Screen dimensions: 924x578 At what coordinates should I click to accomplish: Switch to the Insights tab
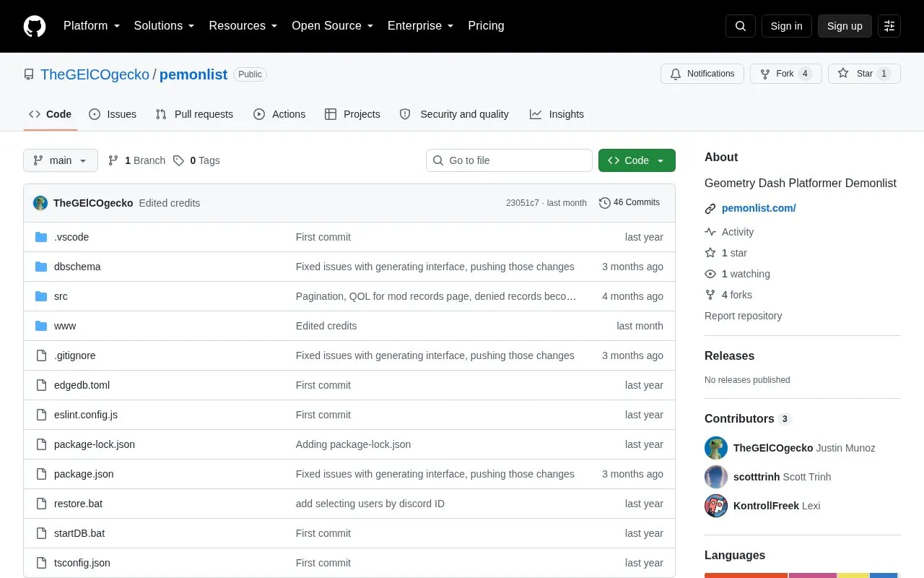coord(557,114)
